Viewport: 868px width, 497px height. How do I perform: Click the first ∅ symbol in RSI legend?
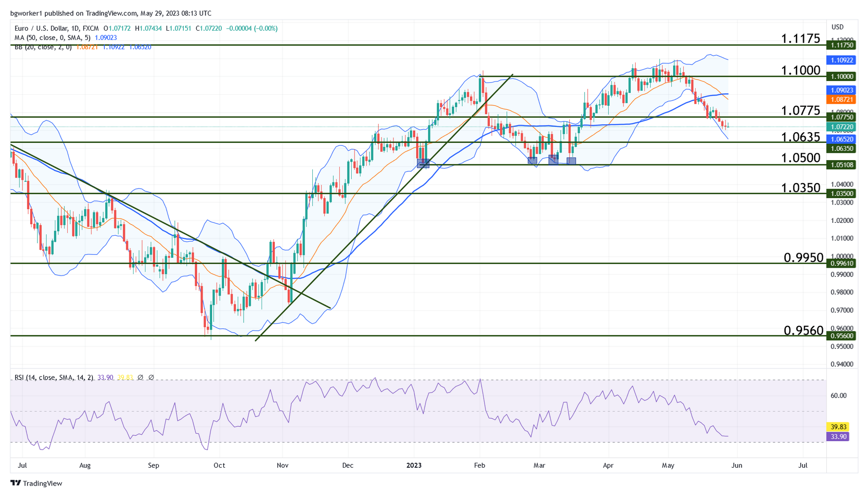click(140, 378)
